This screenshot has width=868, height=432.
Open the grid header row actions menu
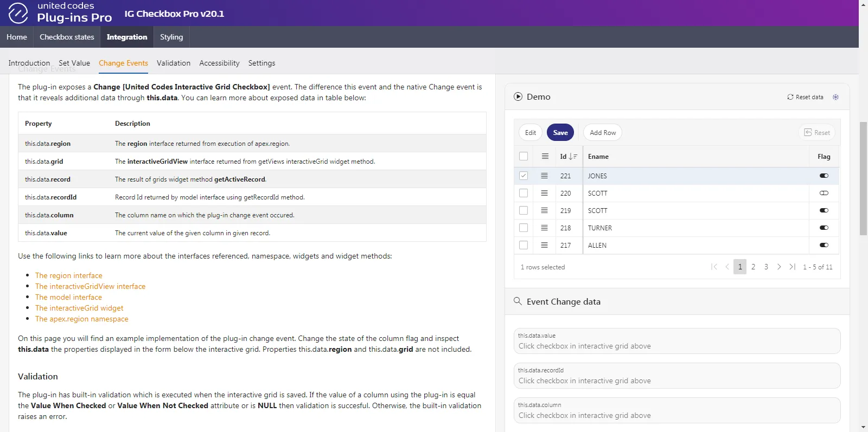click(x=545, y=156)
